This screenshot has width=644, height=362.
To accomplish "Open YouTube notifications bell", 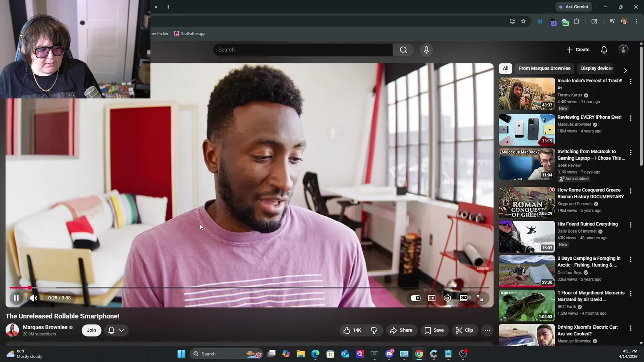I will [604, 50].
